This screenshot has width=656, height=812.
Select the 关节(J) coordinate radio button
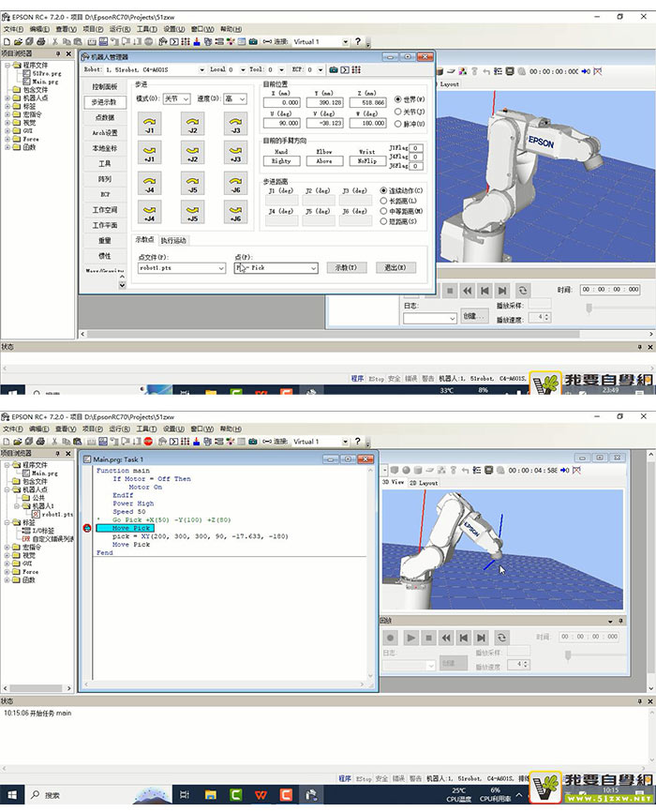tap(397, 112)
